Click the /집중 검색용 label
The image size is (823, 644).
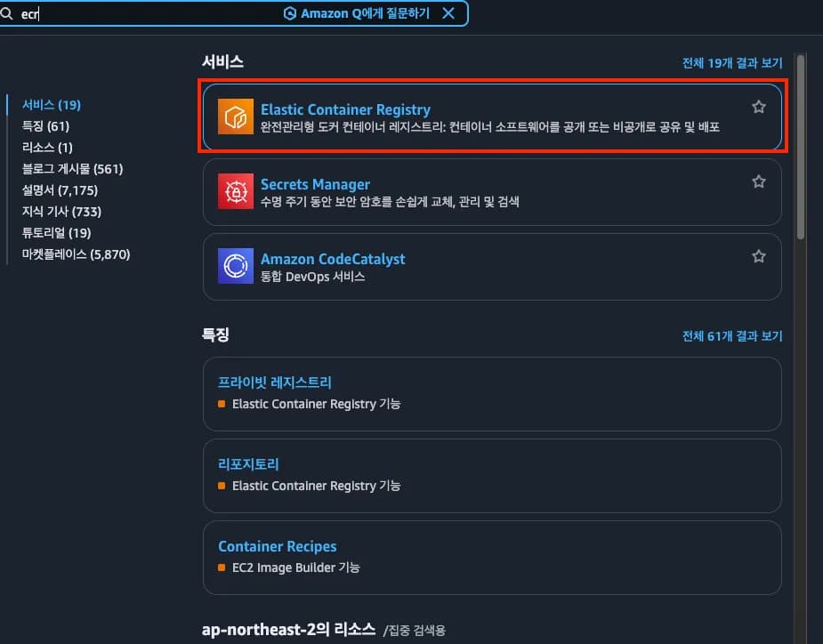pyautogui.click(x=414, y=631)
